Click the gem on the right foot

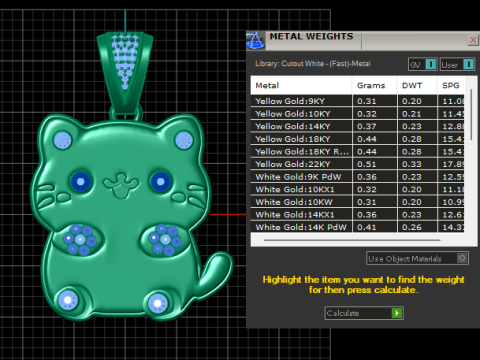pos(158,303)
